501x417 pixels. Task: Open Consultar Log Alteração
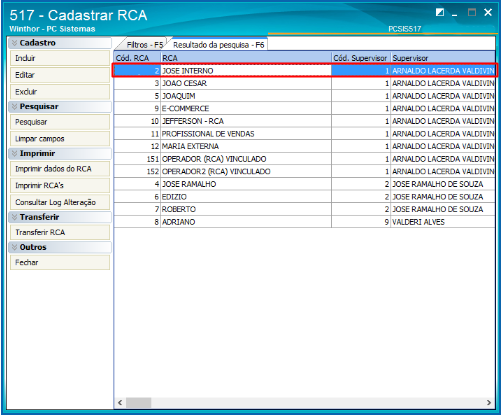coord(60,202)
